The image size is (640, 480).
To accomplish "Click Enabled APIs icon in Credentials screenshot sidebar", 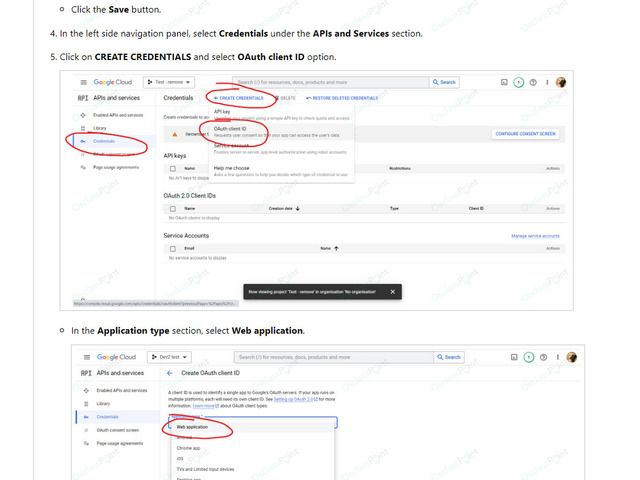I will pyautogui.click(x=83, y=115).
